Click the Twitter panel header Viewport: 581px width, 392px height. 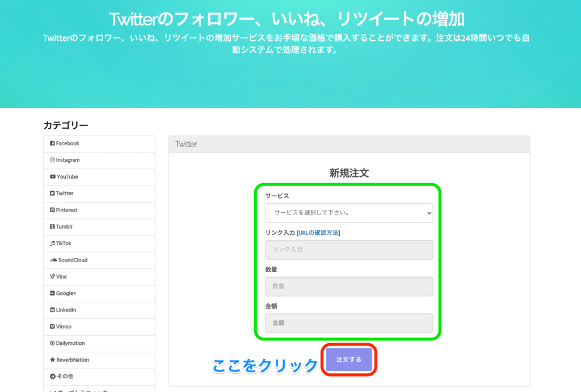point(349,144)
